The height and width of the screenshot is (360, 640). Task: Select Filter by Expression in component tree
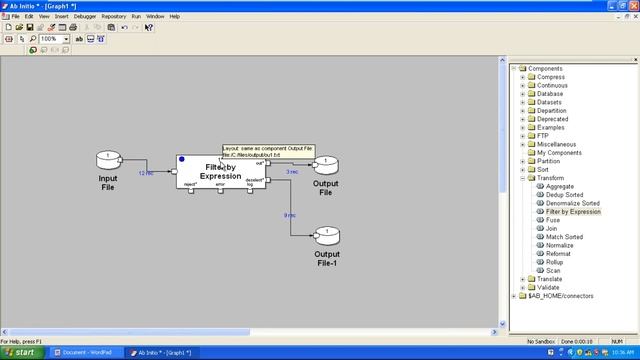(x=573, y=211)
